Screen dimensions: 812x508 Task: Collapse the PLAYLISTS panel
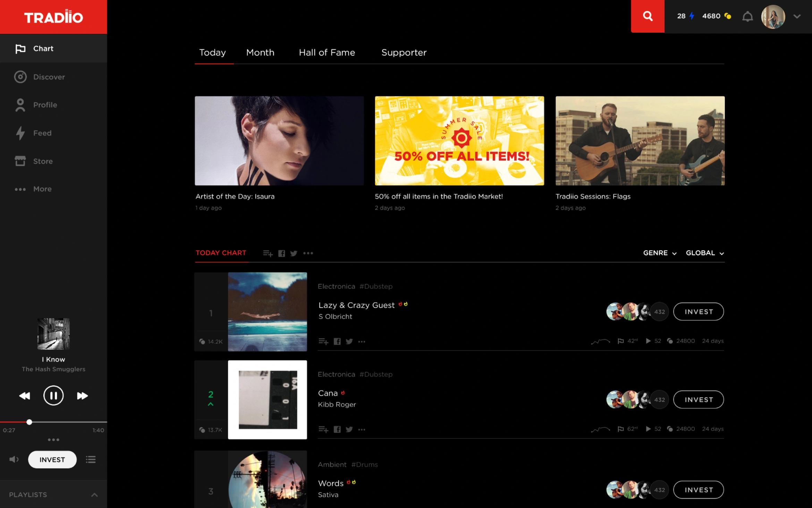pos(94,495)
